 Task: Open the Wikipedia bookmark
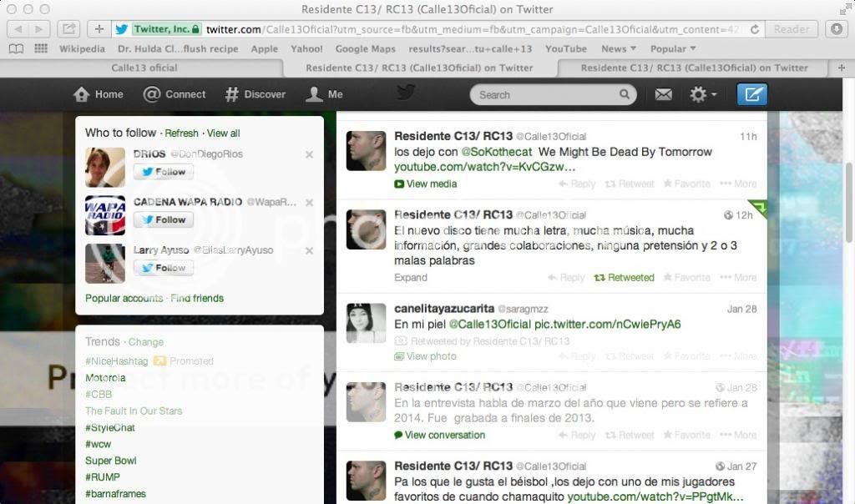(82, 49)
